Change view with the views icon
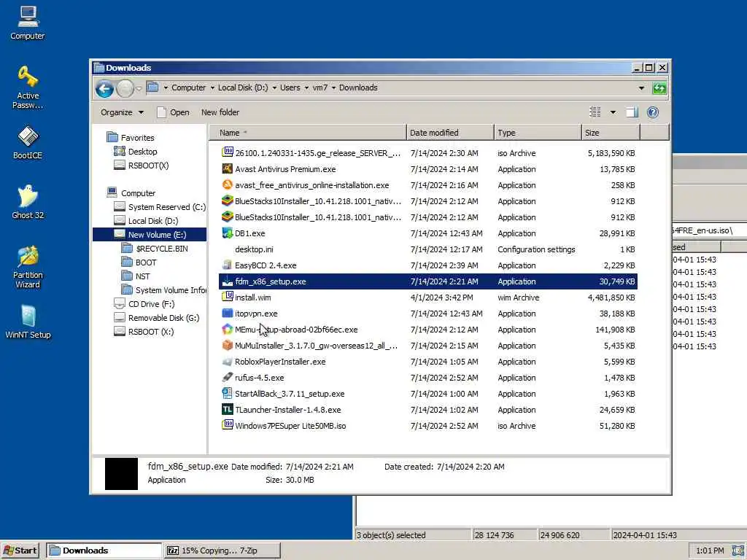Screen dimensions: 747x560 (595, 112)
